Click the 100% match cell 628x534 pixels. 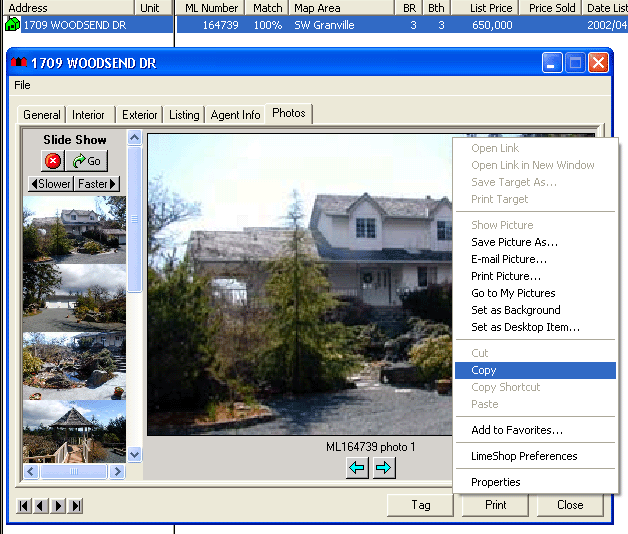[268, 25]
